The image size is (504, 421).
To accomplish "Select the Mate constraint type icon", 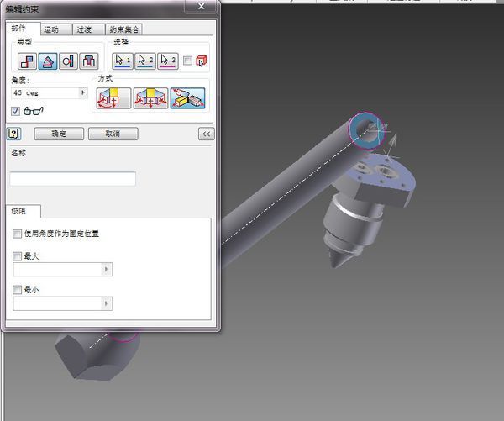I will click(27, 61).
